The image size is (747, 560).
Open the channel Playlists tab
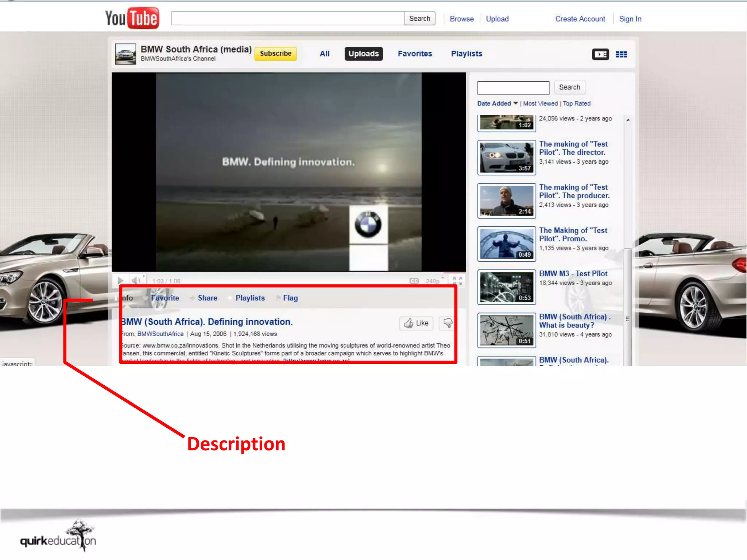coord(467,54)
